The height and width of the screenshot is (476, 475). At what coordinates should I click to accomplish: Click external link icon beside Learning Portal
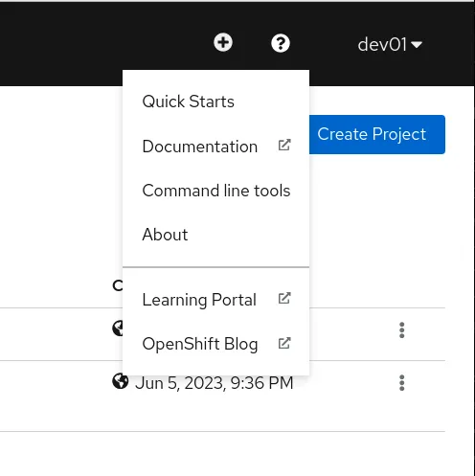pyautogui.click(x=284, y=298)
